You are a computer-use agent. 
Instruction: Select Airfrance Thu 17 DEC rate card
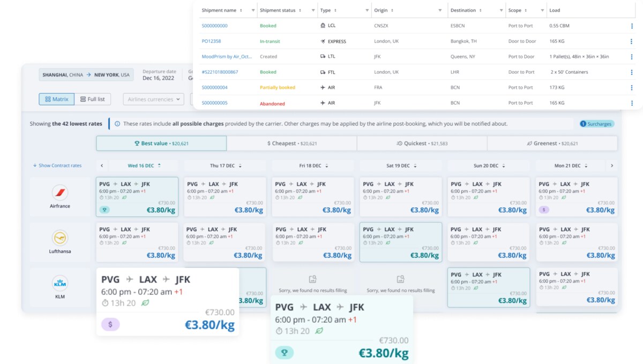[225, 197]
